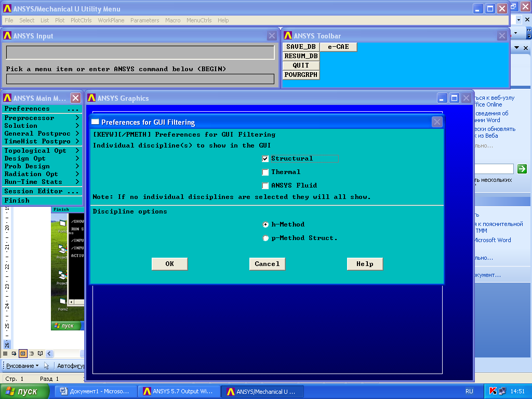Click the green go arrow in Word task pane

click(x=522, y=169)
